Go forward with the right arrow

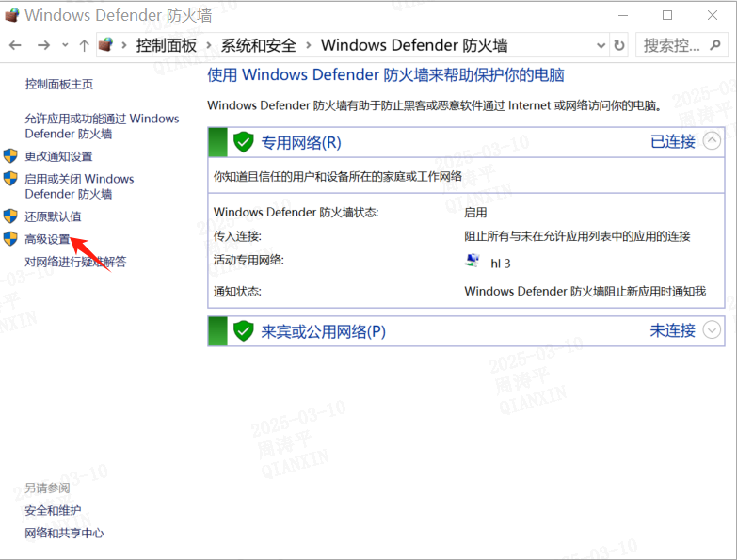pos(43,45)
